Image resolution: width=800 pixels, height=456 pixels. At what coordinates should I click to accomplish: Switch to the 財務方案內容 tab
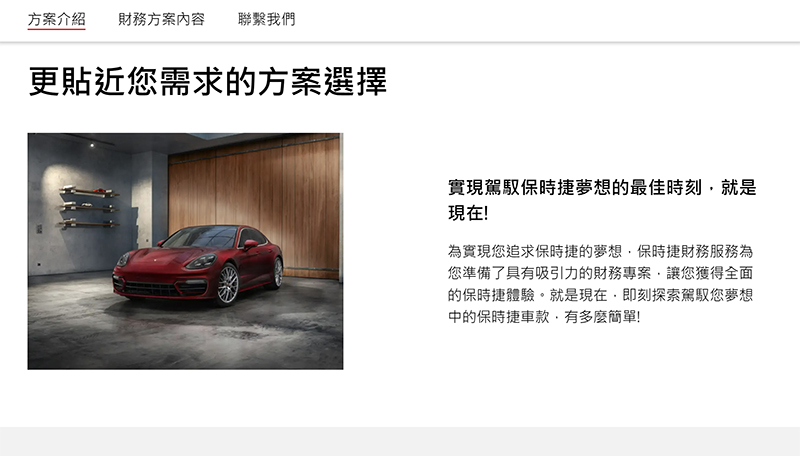(161, 19)
